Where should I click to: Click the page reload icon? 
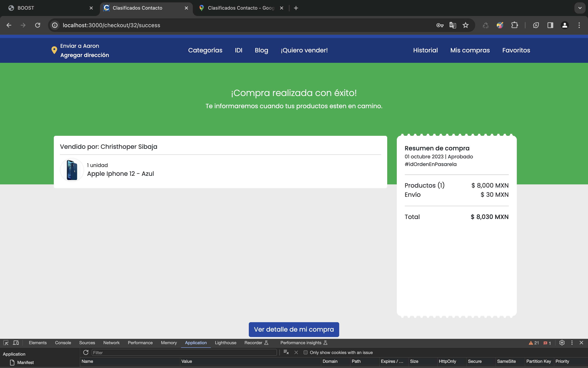pos(37,25)
